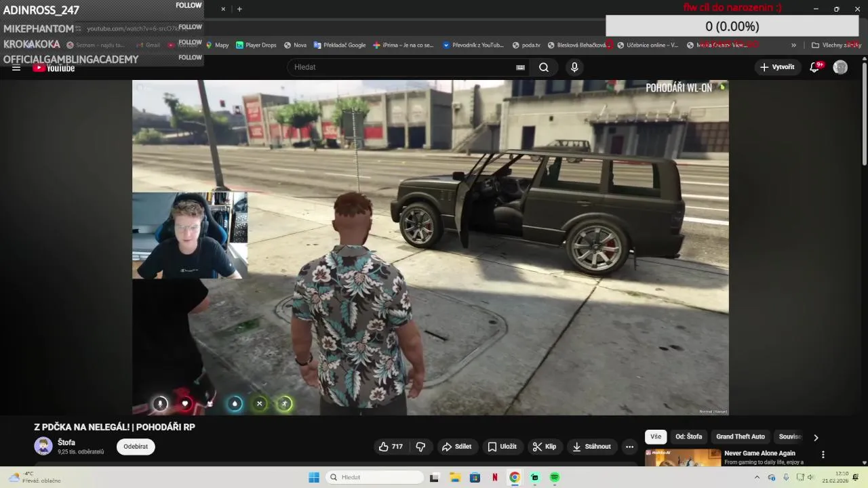Switch to Chrome on the taskbar
Image resolution: width=868 pixels, height=488 pixels.
(x=515, y=477)
